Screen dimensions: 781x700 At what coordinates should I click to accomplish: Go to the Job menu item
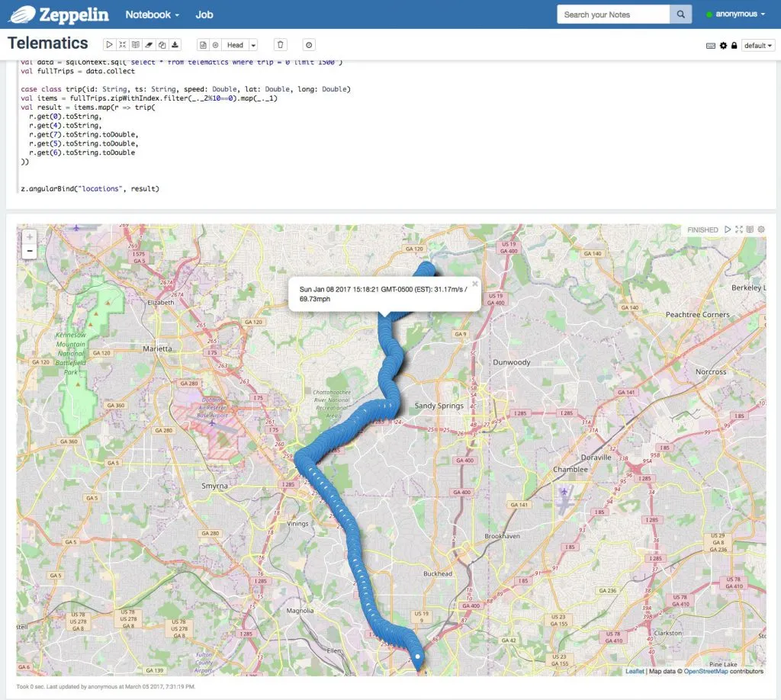pyautogui.click(x=204, y=14)
